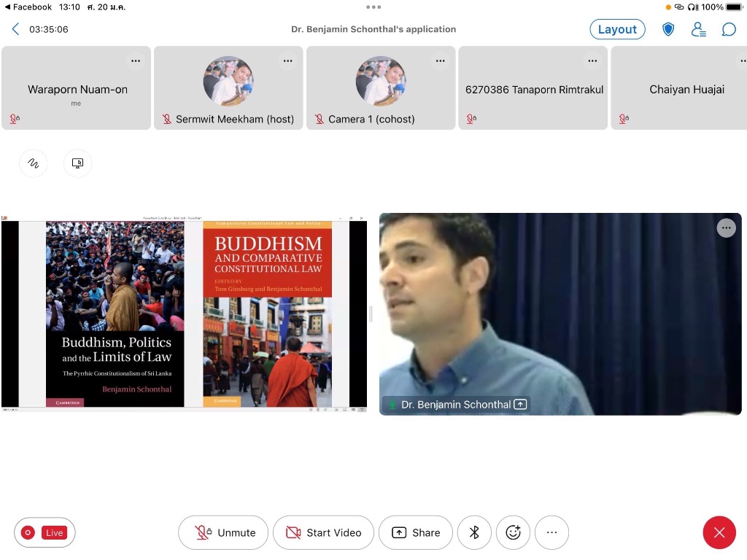This screenshot has height=560, width=747.
Task: Open the annotation scribble tool
Action: (33, 163)
